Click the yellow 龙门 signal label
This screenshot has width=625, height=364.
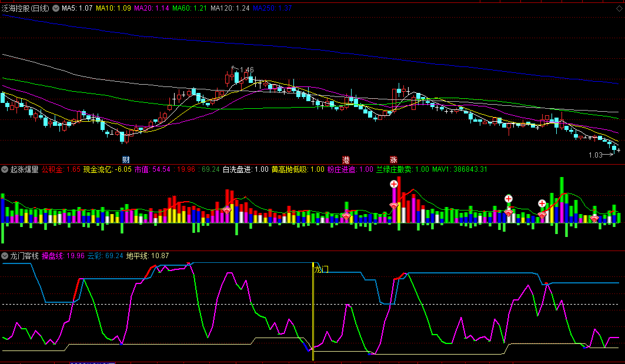(321, 269)
